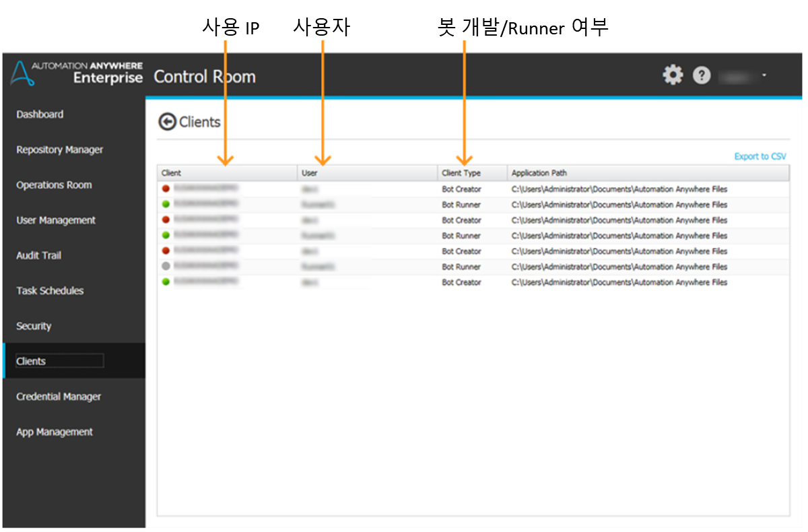This screenshot has height=532, width=808.
Task: Click the Export to CSV link
Action: tap(760, 156)
